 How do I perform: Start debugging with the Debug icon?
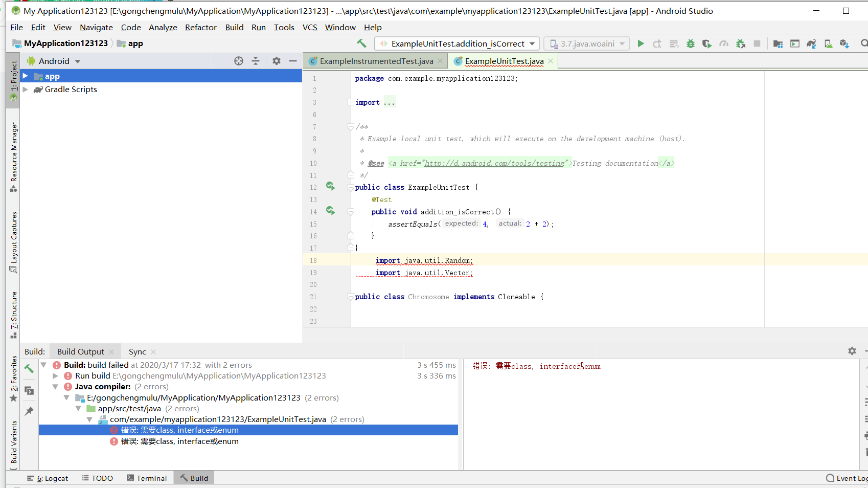[690, 43]
